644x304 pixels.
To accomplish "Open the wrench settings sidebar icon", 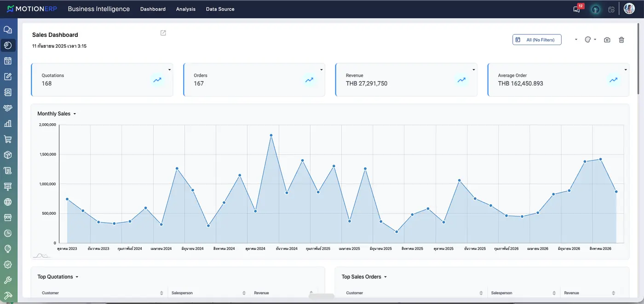I will [x=8, y=280].
